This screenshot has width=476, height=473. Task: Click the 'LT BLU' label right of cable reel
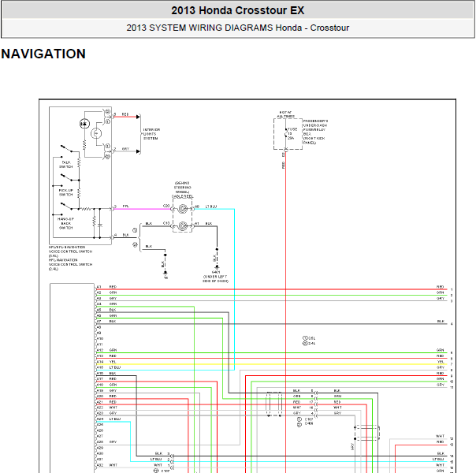click(211, 207)
